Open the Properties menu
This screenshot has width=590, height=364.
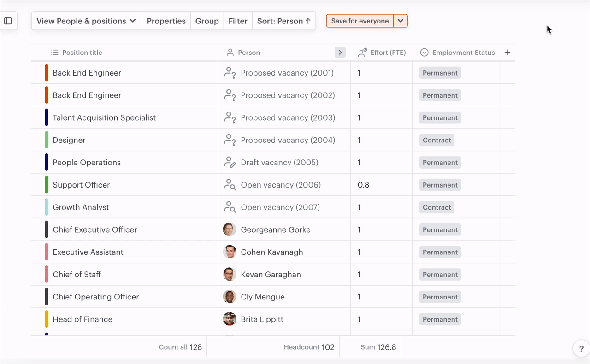[x=166, y=21]
